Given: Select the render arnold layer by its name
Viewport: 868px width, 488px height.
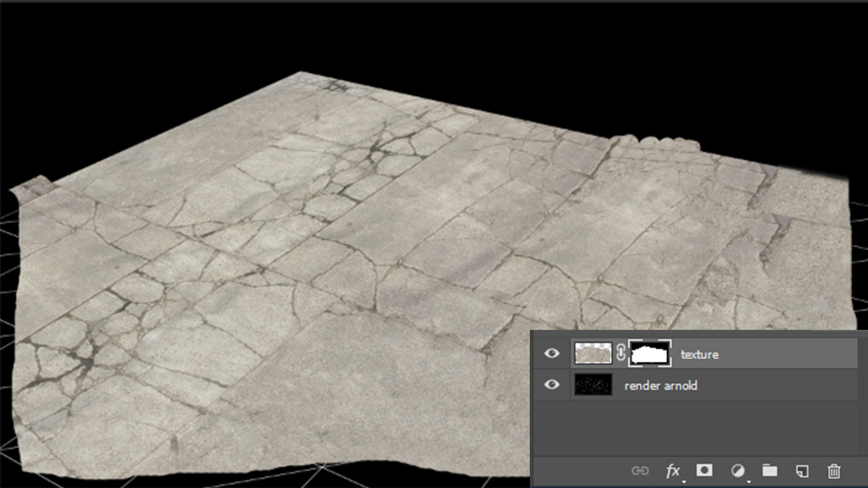Looking at the screenshot, I should coord(661,385).
